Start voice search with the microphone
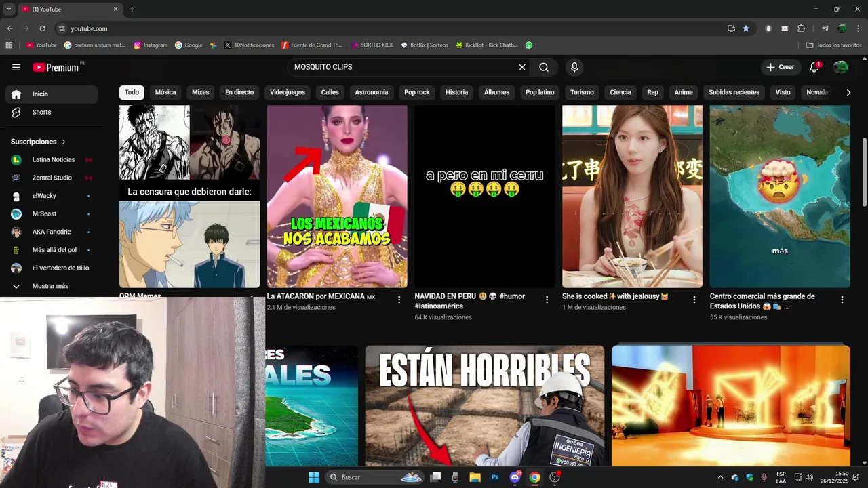This screenshot has height=488, width=868. tap(574, 67)
